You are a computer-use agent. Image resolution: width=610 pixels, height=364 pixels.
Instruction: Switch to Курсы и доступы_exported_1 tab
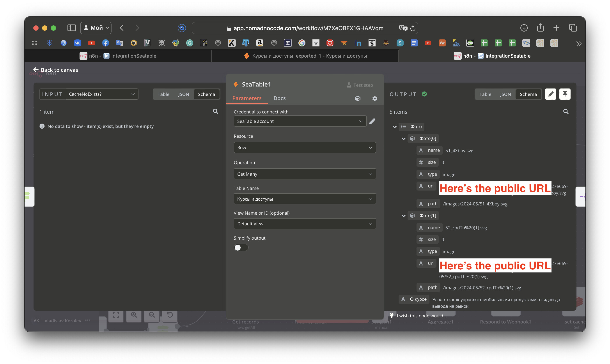(x=305, y=56)
